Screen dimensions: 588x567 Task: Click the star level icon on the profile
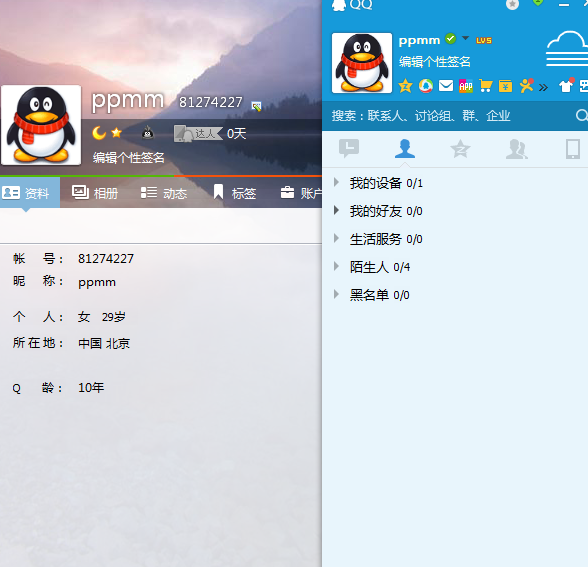point(117,132)
